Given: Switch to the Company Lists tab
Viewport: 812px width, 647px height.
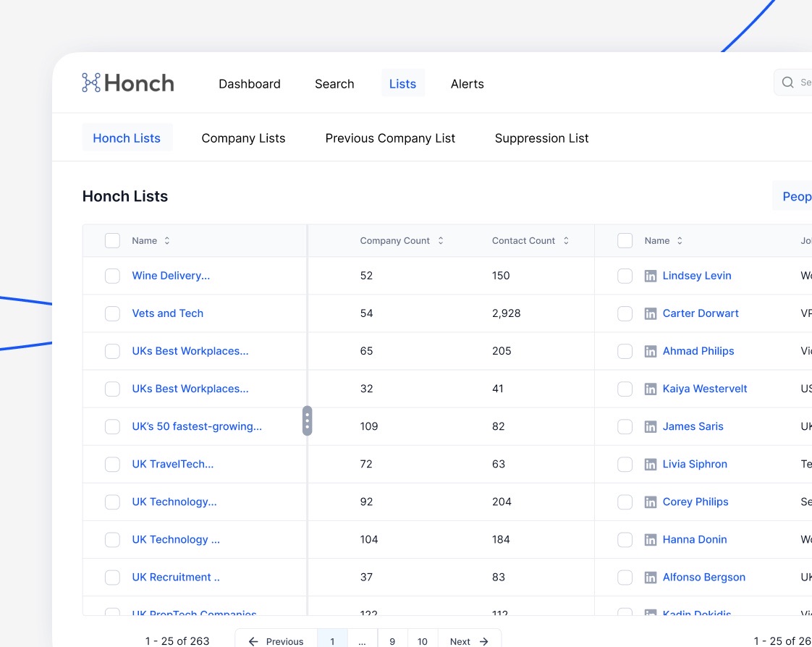Looking at the screenshot, I should click(x=243, y=138).
